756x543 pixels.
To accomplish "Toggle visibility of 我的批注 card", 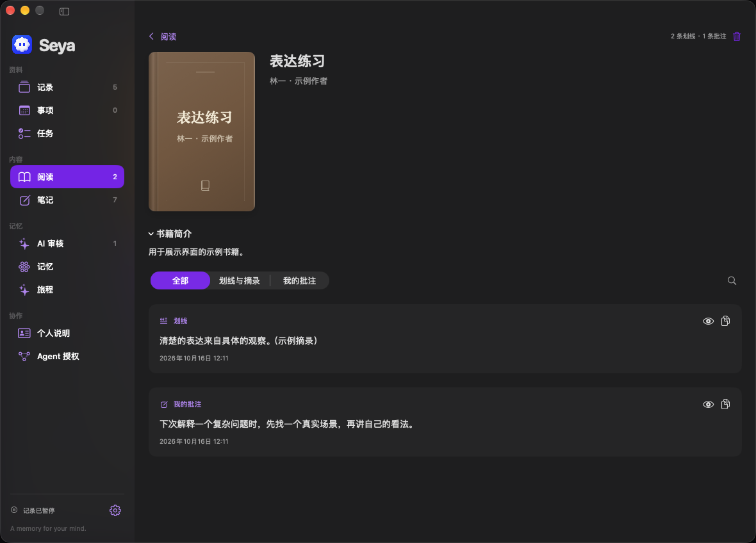I will (708, 405).
